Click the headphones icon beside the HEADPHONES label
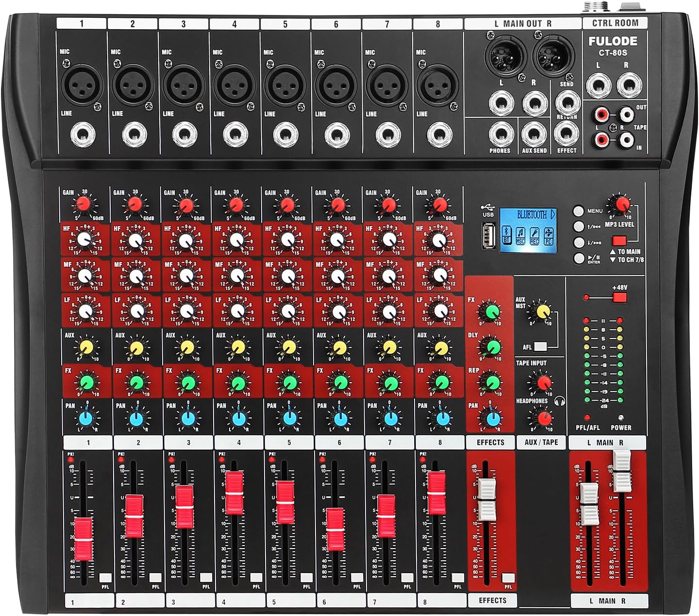The width and height of the screenshot is (699, 616). pos(560,401)
